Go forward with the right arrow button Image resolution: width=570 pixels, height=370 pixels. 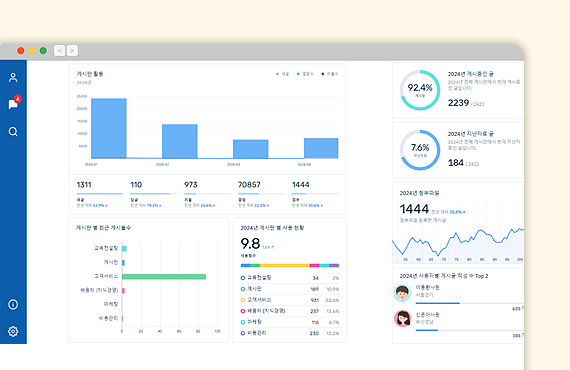(72, 51)
